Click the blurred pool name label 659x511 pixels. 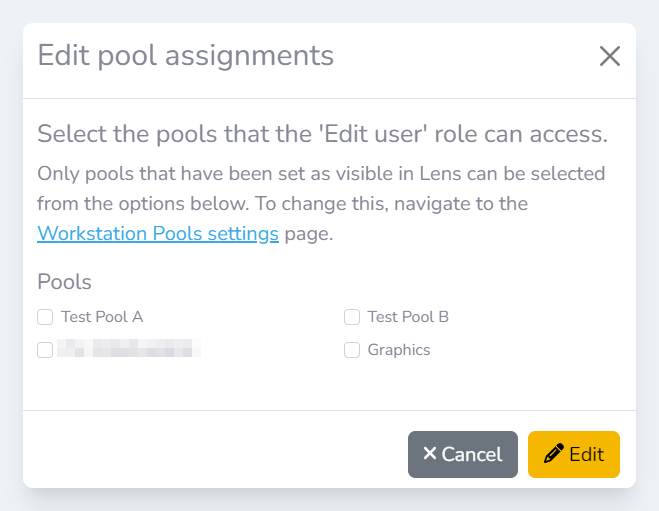pyautogui.click(x=128, y=350)
